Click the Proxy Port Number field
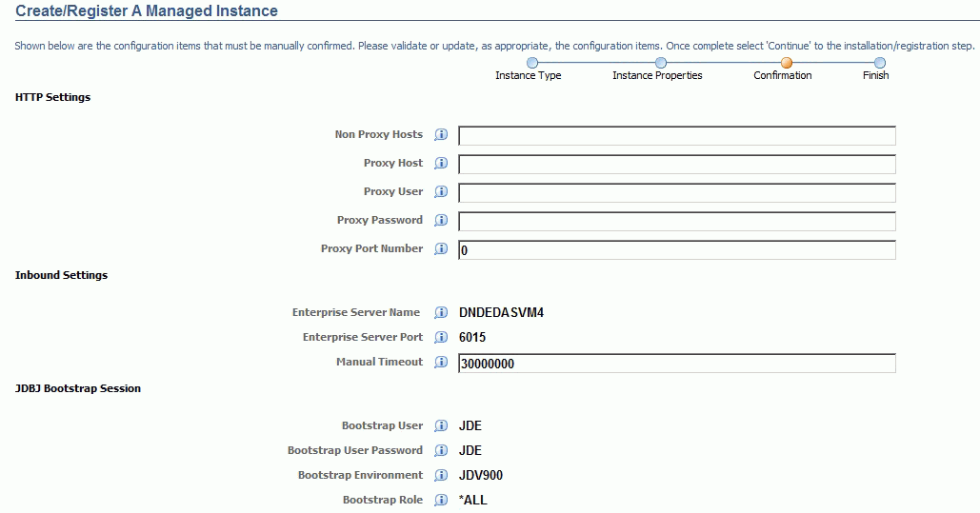The height and width of the screenshot is (513, 980). 676,250
